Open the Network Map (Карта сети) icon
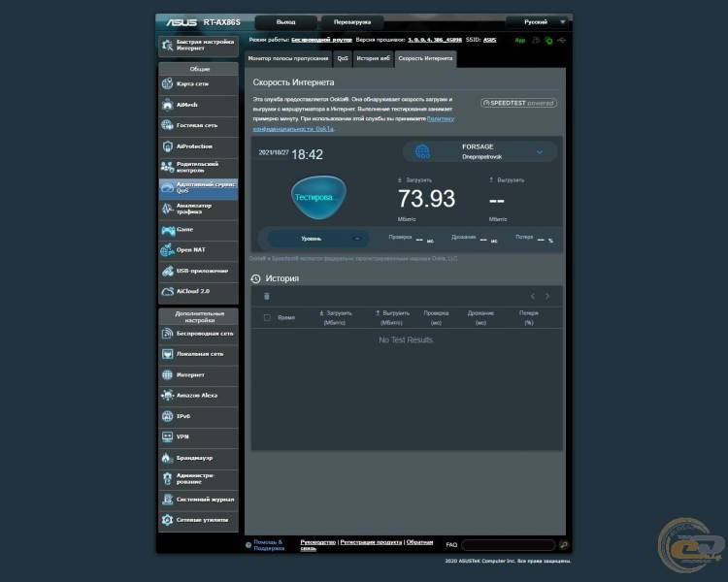728x582 pixels. point(167,84)
